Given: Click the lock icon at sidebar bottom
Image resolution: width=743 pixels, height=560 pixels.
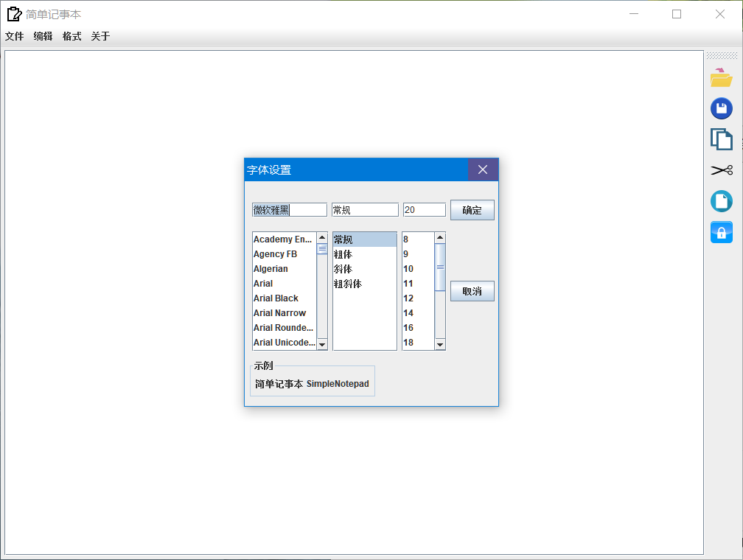Looking at the screenshot, I should tap(722, 231).
